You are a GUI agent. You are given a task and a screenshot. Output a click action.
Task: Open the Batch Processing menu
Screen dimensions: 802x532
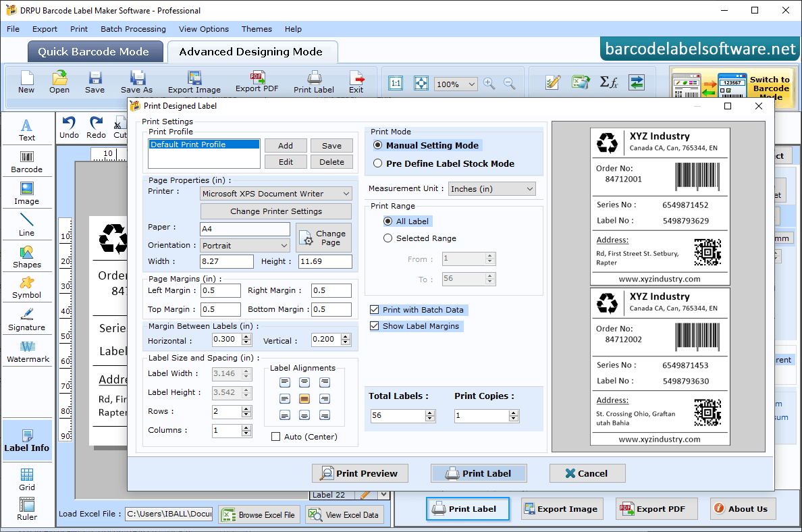pyautogui.click(x=133, y=29)
